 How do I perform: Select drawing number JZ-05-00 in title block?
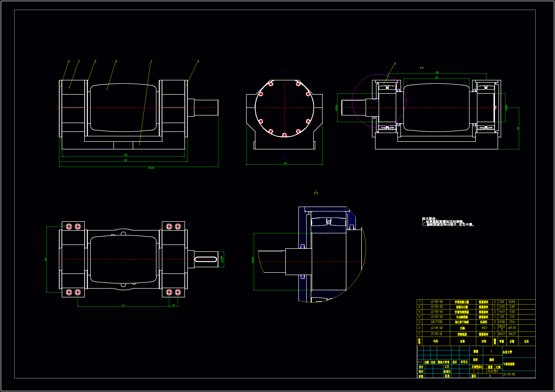click(x=509, y=374)
